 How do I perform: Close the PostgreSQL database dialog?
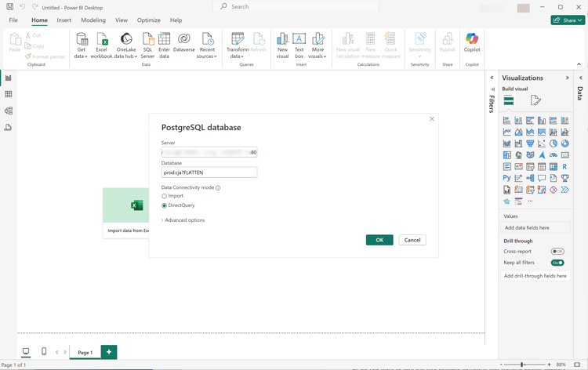click(x=432, y=119)
